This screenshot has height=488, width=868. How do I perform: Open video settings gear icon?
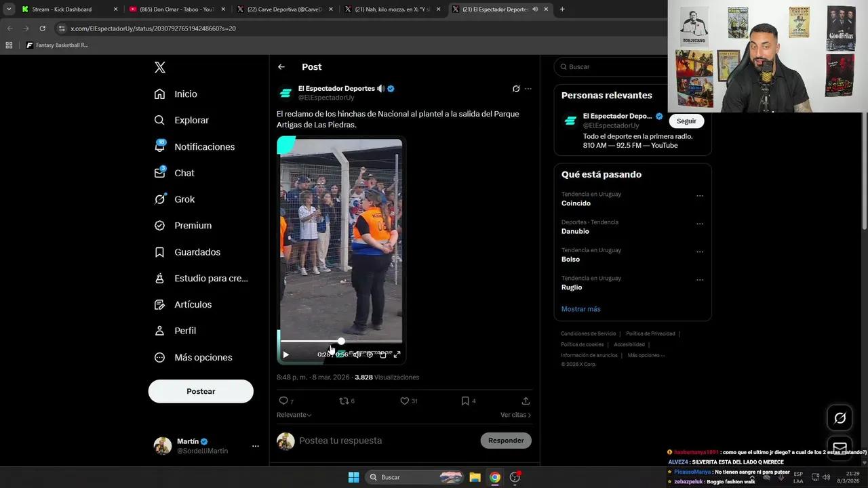pyautogui.click(x=370, y=354)
